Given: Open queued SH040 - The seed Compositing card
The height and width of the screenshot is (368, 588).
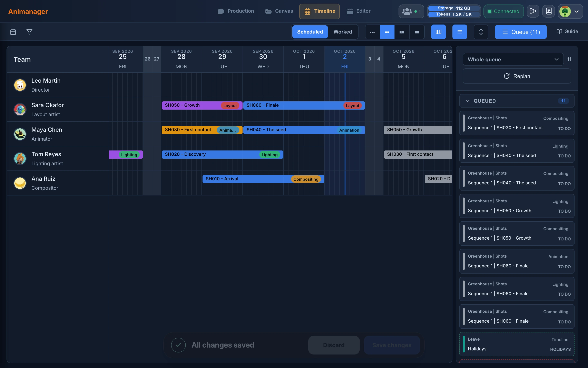Looking at the screenshot, I should pyautogui.click(x=517, y=178).
